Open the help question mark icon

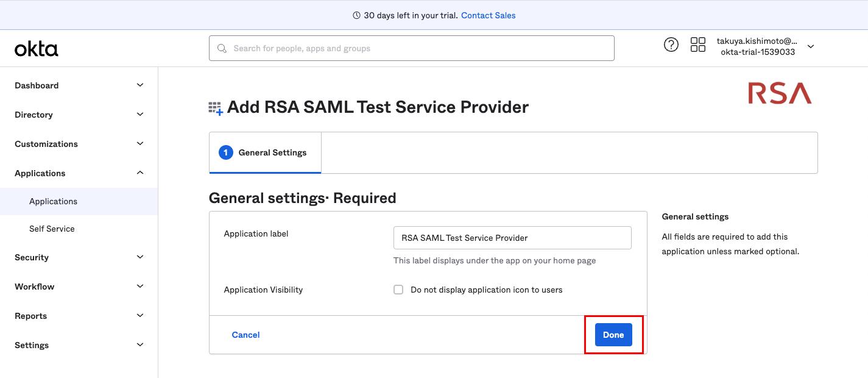(671, 45)
